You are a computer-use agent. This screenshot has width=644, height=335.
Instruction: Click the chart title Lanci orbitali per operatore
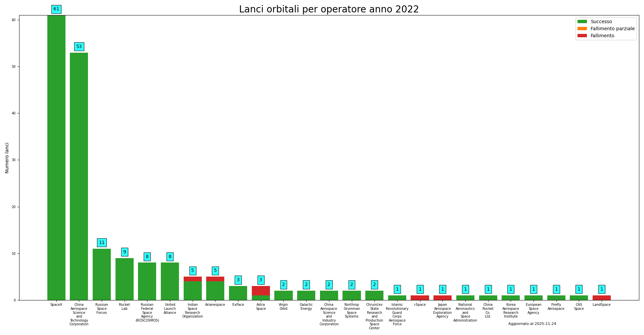click(329, 9)
